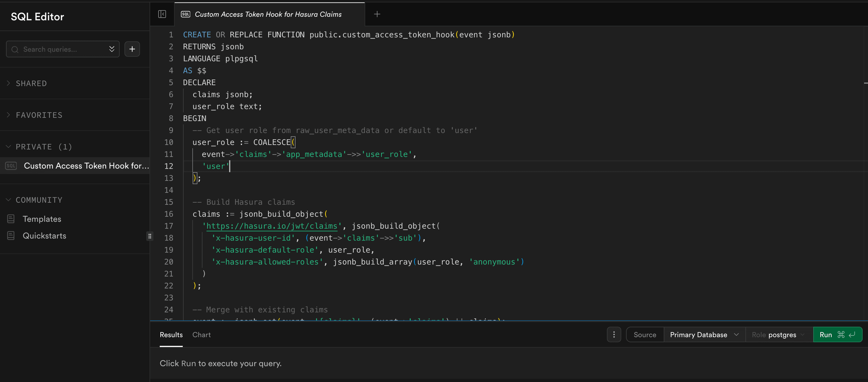Click the Source button

click(645, 334)
